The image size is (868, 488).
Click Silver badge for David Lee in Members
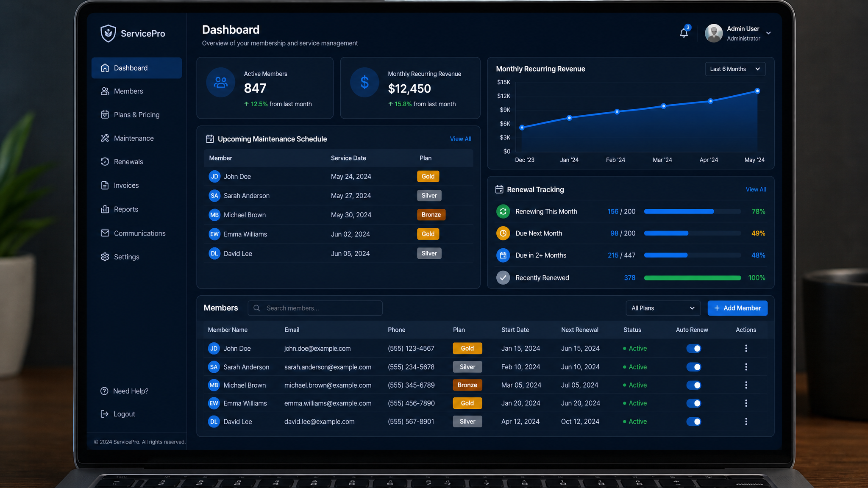pos(467,421)
